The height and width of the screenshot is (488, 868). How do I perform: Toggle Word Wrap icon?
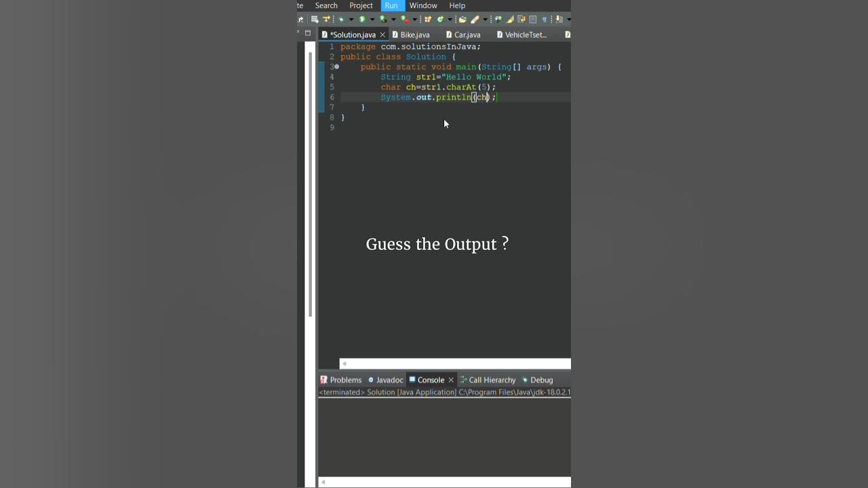[x=521, y=19]
